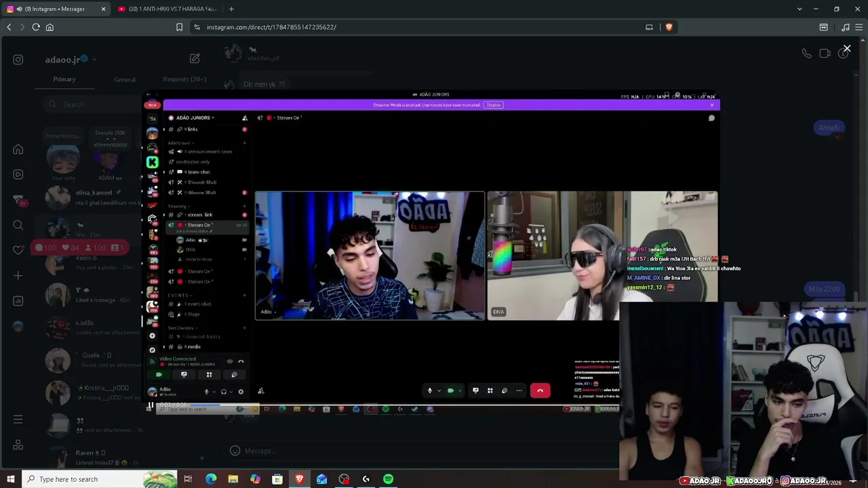Start an audio call in the chat header
This screenshot has height=488, width=868.
coord(806,54)
